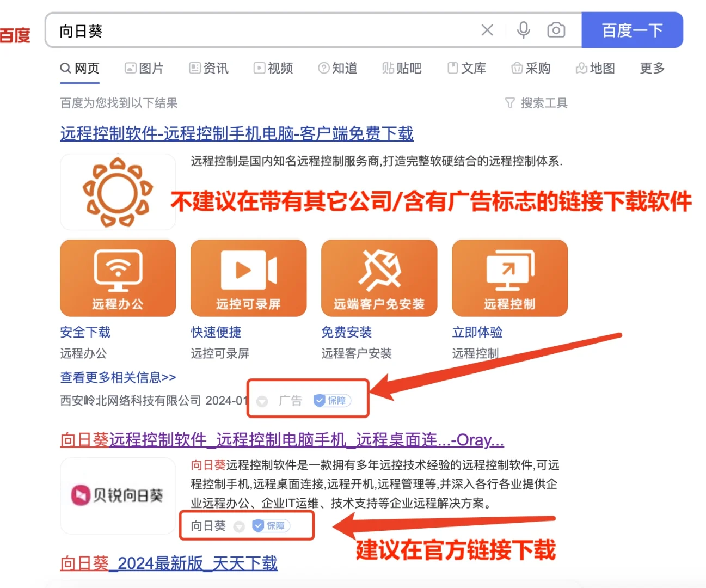
Task: Click the 保障 badge under Oray result
Action: pos(271,526)
